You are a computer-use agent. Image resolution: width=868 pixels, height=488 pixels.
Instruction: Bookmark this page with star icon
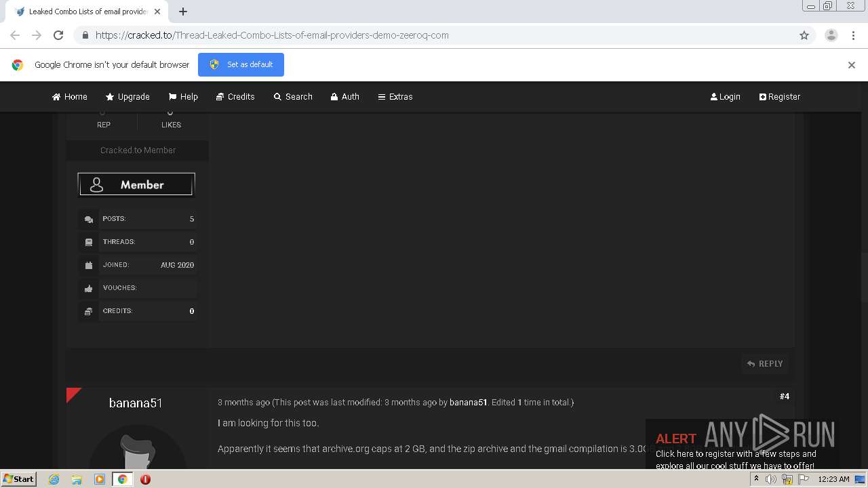[804, 35]
